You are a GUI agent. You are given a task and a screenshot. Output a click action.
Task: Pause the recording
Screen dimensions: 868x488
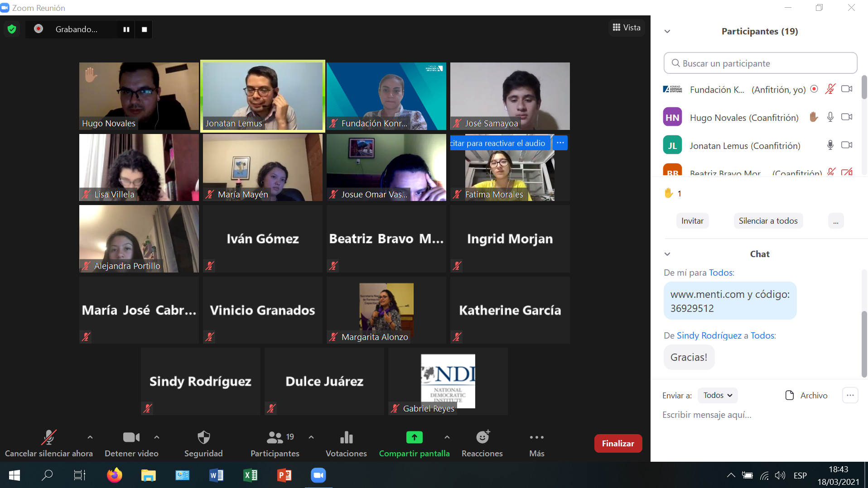(x=126, y=29)
